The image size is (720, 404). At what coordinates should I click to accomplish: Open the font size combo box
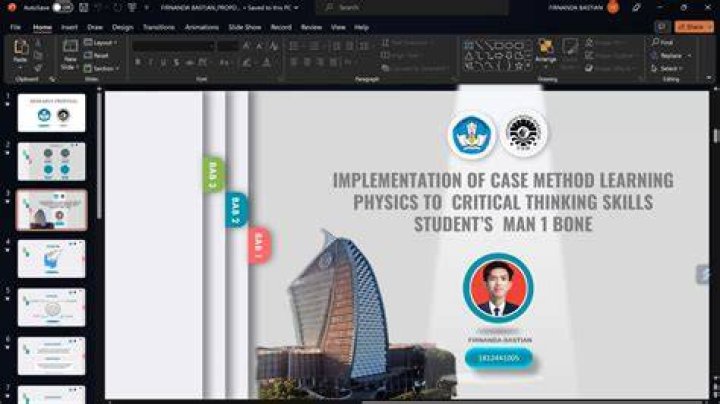[x=228, y=46]
